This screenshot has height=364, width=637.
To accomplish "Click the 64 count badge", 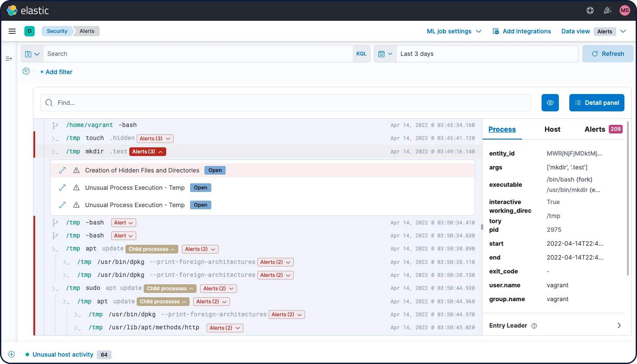I will 104,354.
